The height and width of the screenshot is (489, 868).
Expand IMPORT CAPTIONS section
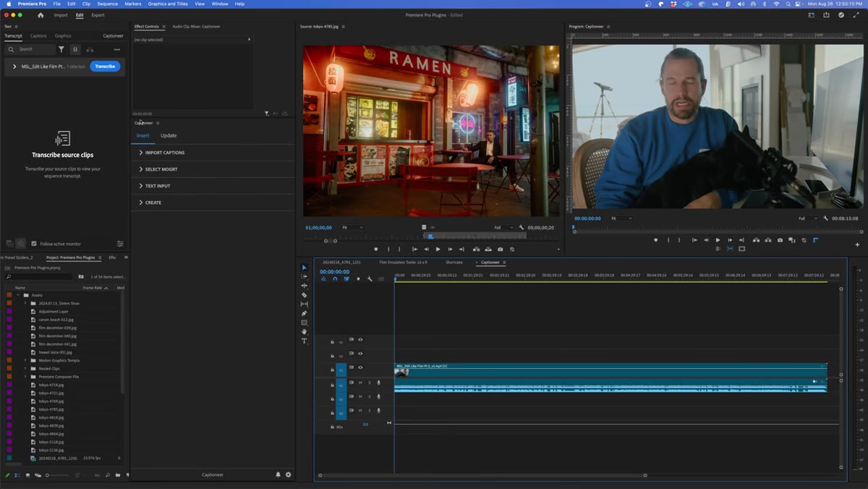[165, 153]
